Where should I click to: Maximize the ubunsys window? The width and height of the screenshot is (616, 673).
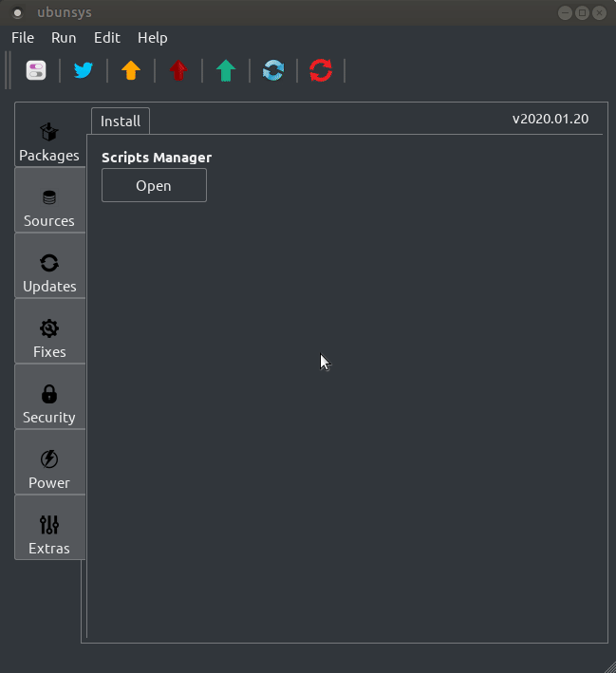coord(582,13)
